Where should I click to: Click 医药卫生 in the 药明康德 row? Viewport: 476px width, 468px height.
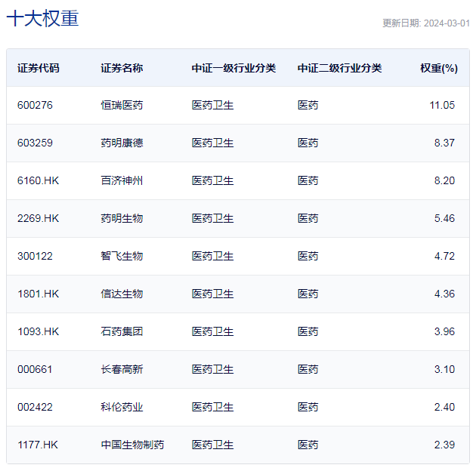point(212,143)
